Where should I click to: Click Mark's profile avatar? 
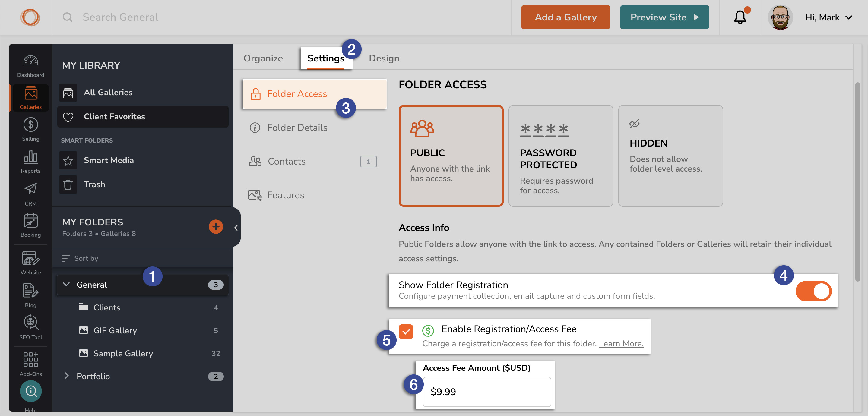(780, 17)
